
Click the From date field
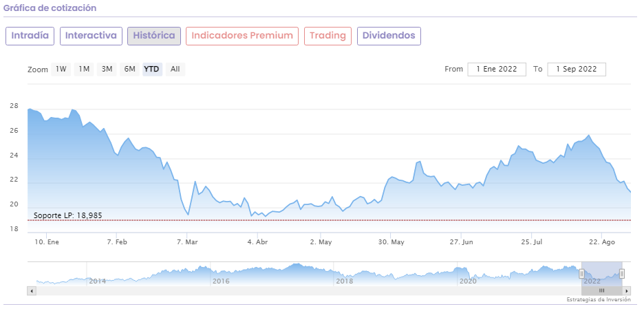pyautogui.click(x=497, y=69)
